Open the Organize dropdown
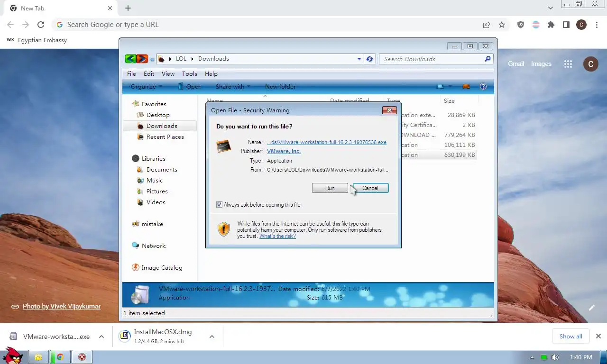The width and height of the screenshot is (607, 364). (x=147, y=86)
